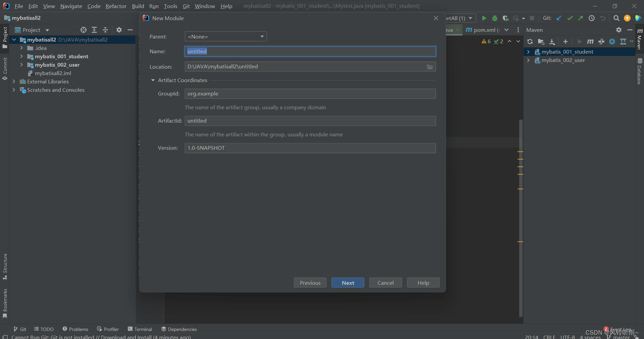
Task: Click the Git Update Project blue arrow
Action: (x=559, y=18)
